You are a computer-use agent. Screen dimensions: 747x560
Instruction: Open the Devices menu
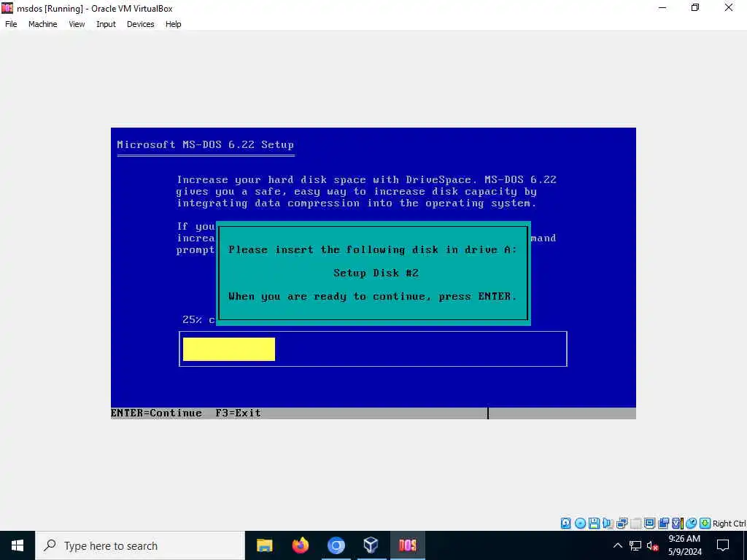[141, 24]
